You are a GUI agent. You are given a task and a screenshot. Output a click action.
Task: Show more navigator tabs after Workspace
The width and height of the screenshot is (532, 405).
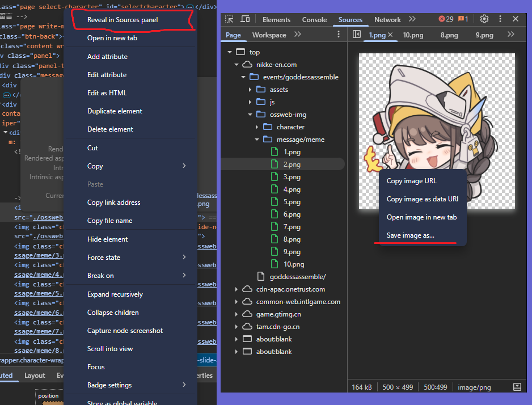pyautogui.click(x=298, y=35)
